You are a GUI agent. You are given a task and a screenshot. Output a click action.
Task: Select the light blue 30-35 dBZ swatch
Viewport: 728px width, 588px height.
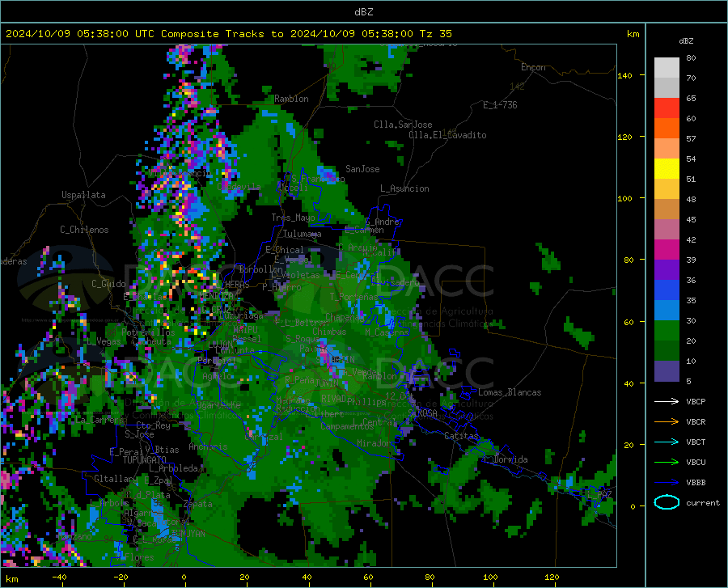pos(667,311)
